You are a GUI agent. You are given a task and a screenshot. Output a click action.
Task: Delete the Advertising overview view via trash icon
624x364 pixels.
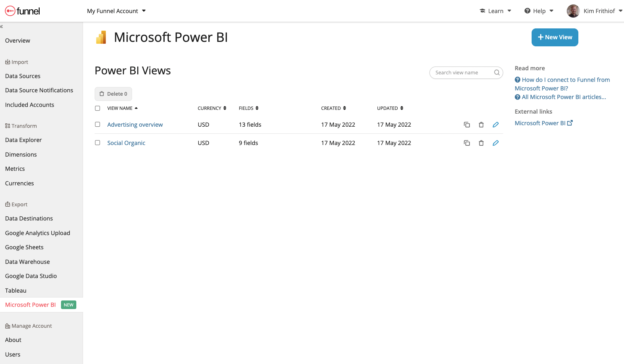click(x=481, y=125)
